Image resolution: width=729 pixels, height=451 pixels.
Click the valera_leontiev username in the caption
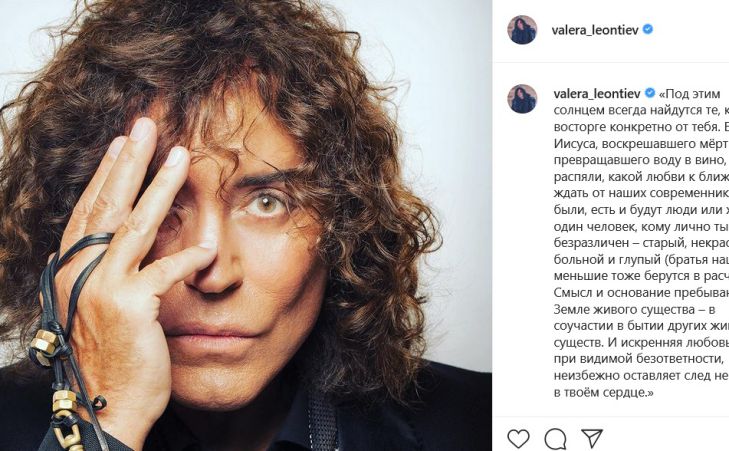tap(596, 93)
